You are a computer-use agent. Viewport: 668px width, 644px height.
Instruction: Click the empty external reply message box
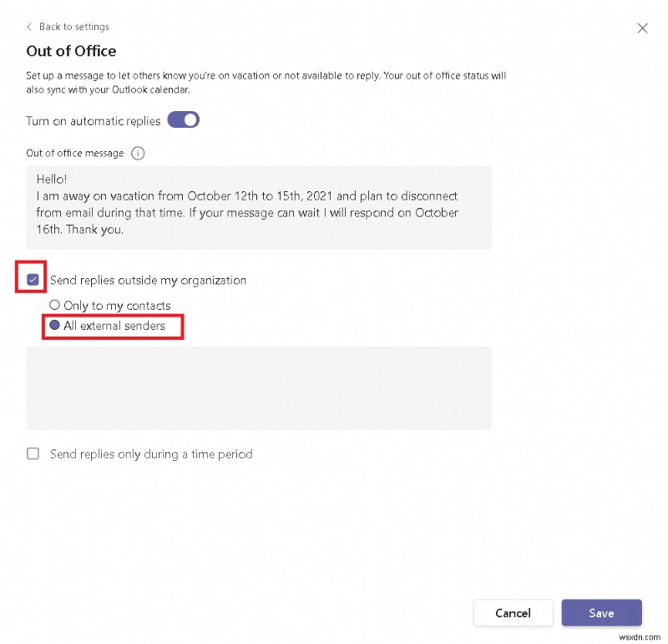tap(259, 388)
